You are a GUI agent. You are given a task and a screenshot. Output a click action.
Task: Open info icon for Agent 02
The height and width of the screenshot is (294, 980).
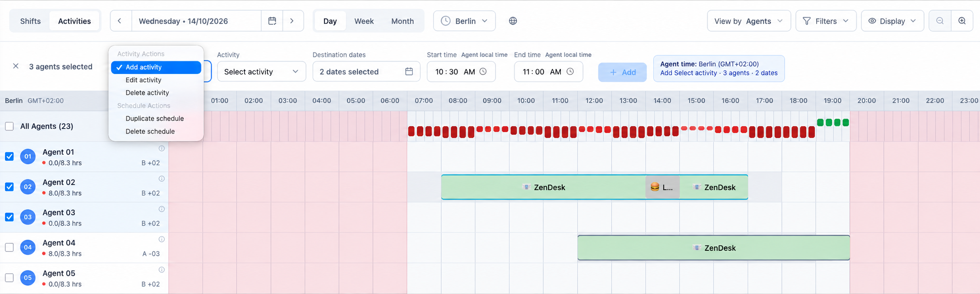click(162, 179)
